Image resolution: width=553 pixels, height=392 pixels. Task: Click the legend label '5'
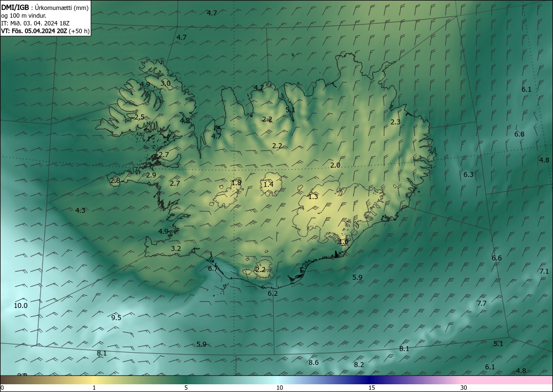[x=186, y=388]
